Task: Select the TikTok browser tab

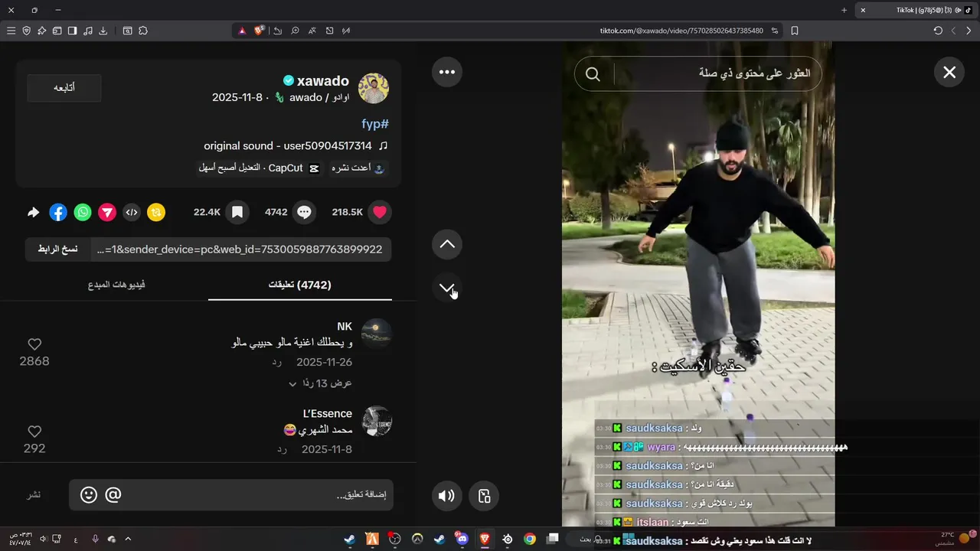Action: 915,10
